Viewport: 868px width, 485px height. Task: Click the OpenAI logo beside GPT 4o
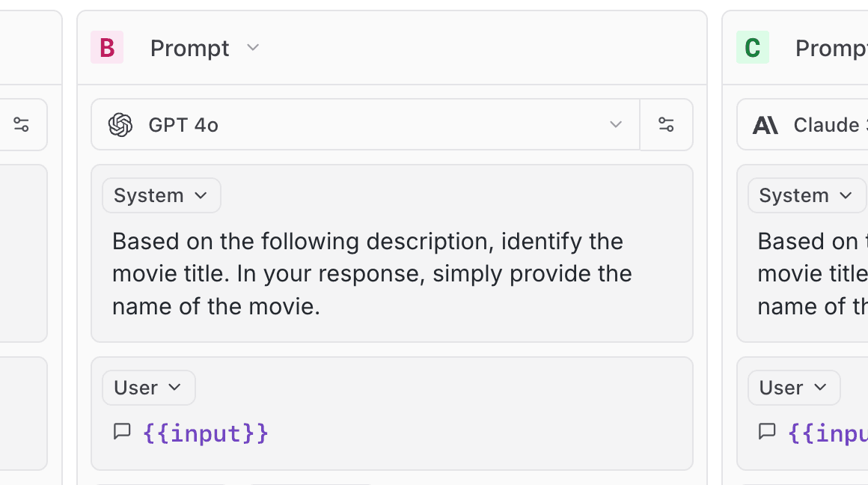(x=120, y=125)
